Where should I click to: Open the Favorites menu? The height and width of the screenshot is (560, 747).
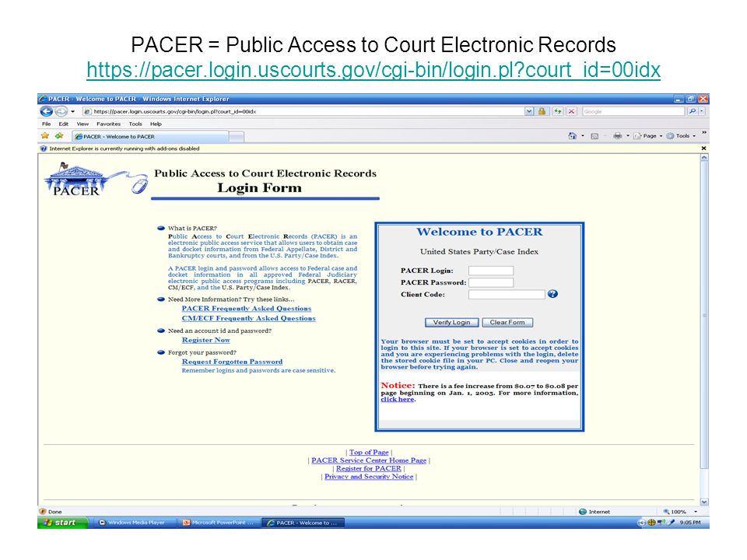click(109, 124)
